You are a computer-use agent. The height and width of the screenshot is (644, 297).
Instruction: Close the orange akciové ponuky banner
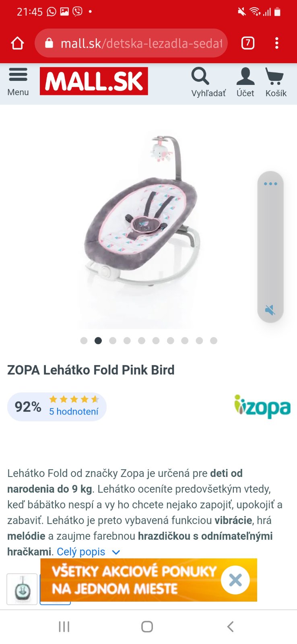coord(235,580)
